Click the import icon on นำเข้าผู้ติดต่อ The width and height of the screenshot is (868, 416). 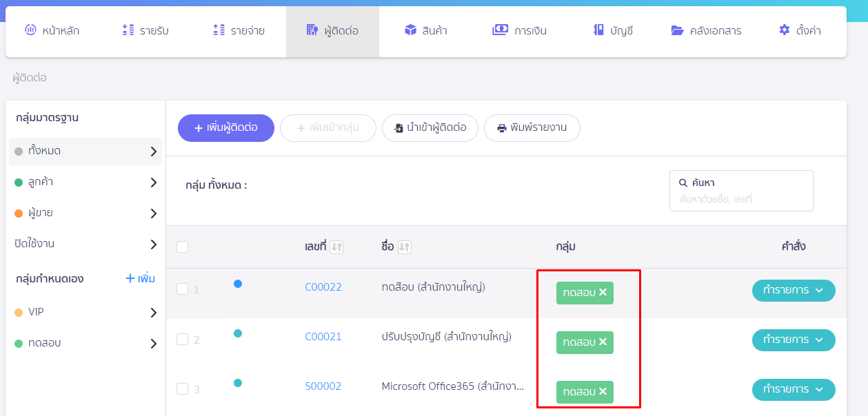coord(398,128)
